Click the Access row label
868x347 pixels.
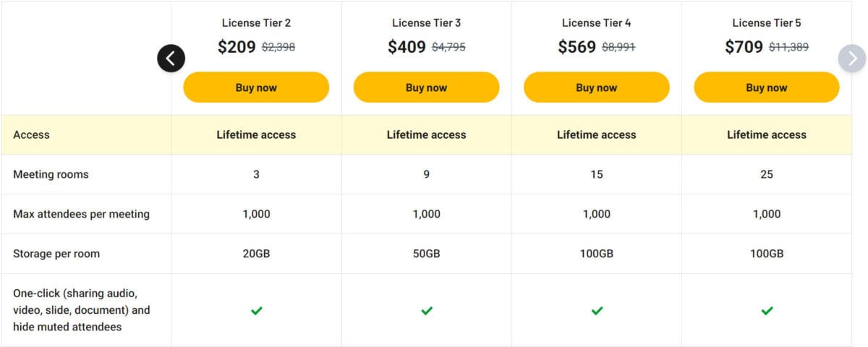(x=31, y=134)
